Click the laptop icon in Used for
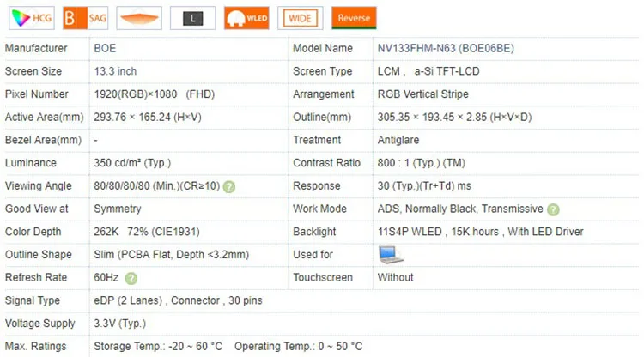This screenshot has height=357, width=644. [x=392, y=254]
